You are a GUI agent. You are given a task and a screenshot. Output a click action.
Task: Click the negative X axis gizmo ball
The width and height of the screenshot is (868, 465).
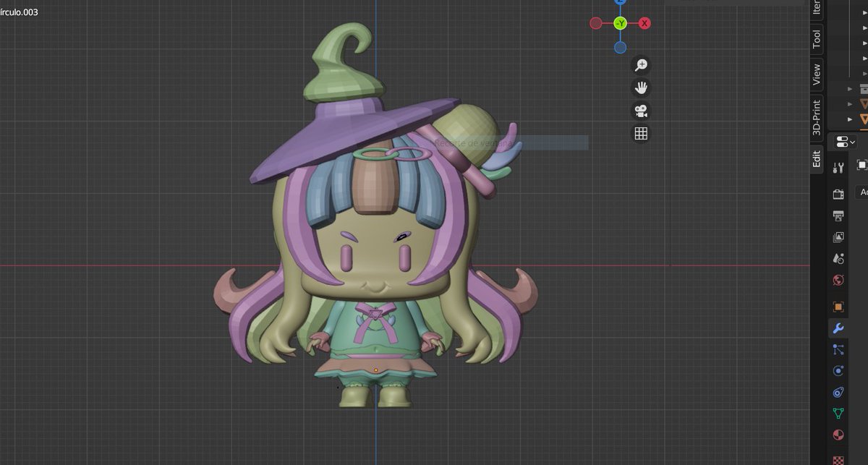tap(596, 23)
